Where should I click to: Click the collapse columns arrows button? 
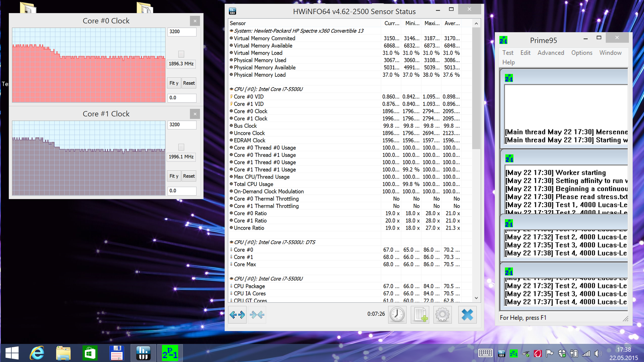click(x=257, y=315)
